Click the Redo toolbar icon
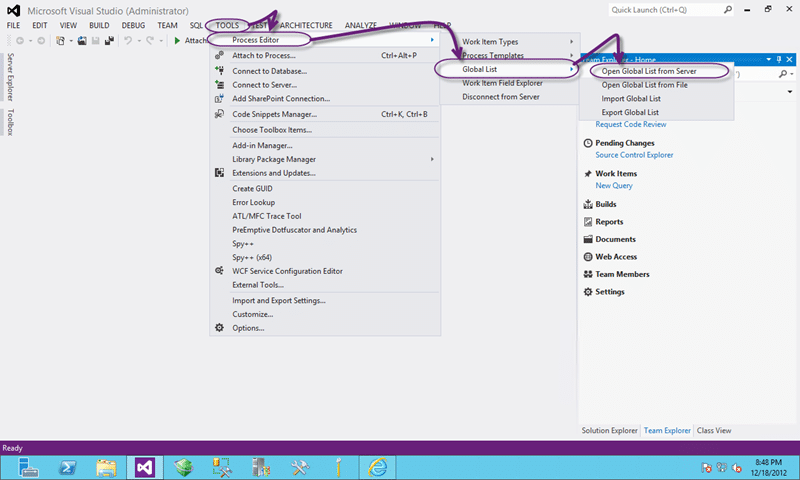 (x=149, y=40)
